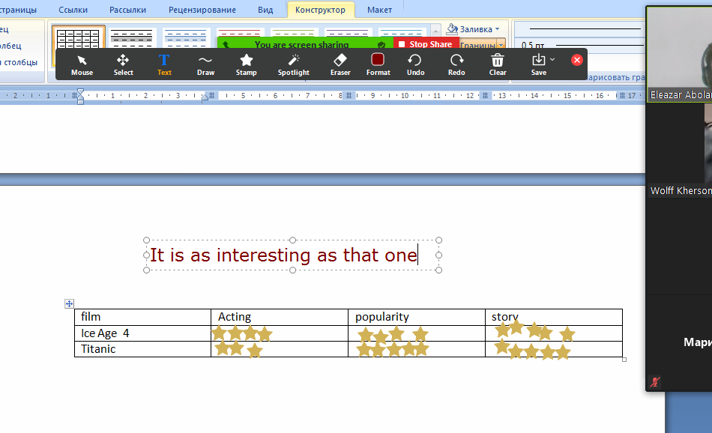This screenshot has width=712, height=433.
Task: Click the Select tool in annotation bar
Action: 123,64
